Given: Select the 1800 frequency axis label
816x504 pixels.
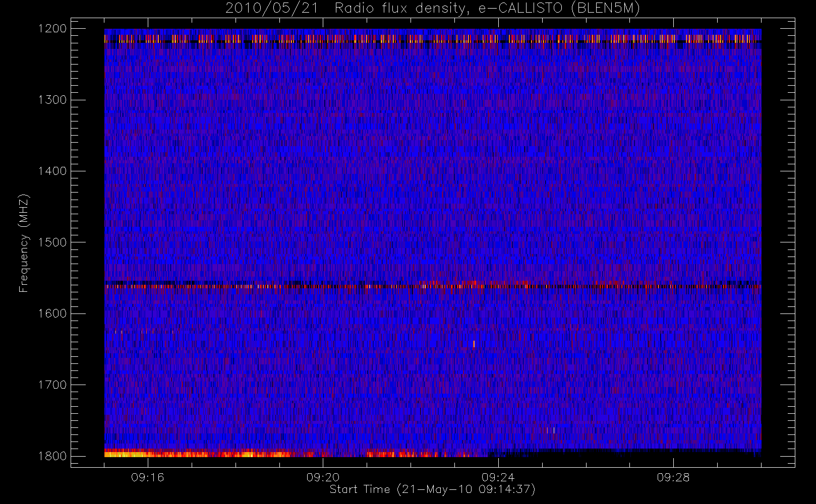Looking at the screenshot, I should pos(53,456).
